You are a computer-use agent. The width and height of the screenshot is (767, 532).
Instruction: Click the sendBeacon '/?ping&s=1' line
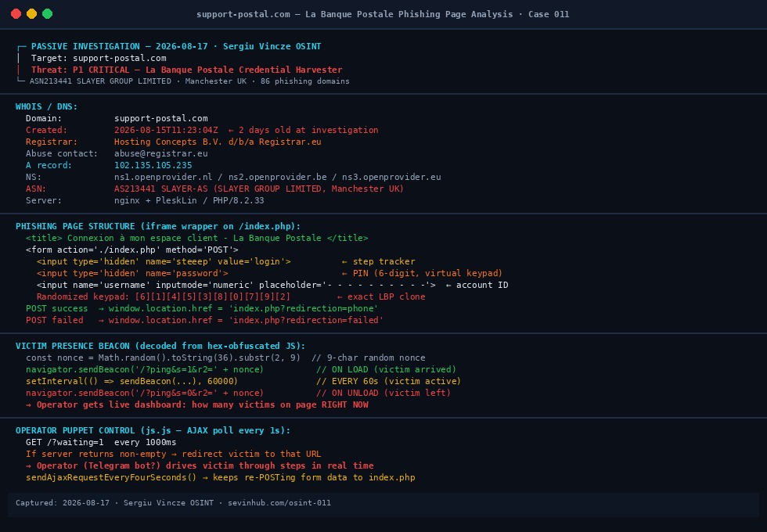(145, 369)
